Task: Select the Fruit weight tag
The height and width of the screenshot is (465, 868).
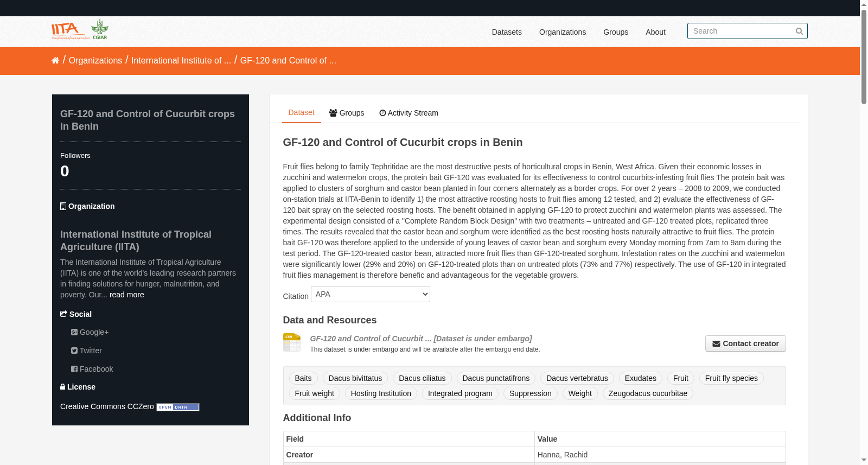Action: (315, 393)
